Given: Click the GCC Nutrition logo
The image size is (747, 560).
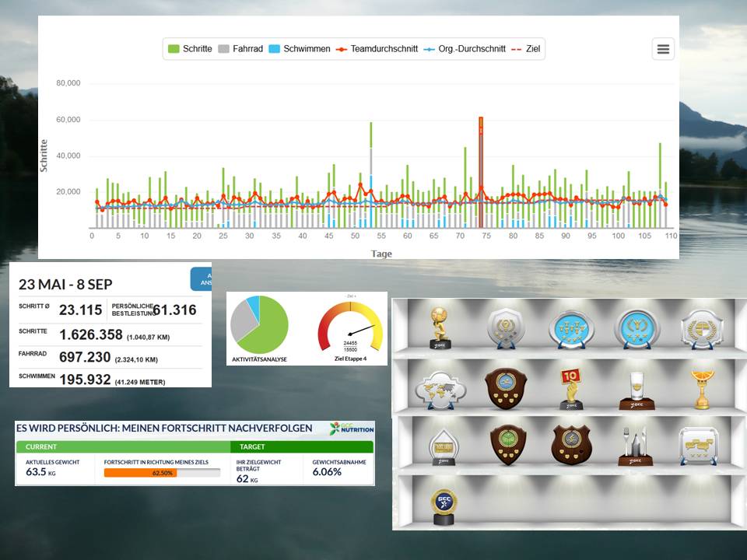Looking at the screenshot, I should point(351,429).
